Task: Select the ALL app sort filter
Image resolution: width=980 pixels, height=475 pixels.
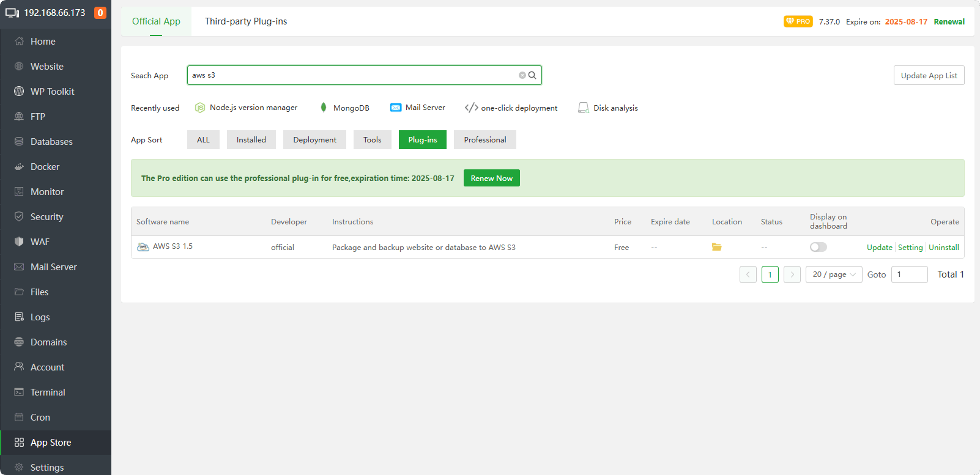Action: [x=203, y=140]
